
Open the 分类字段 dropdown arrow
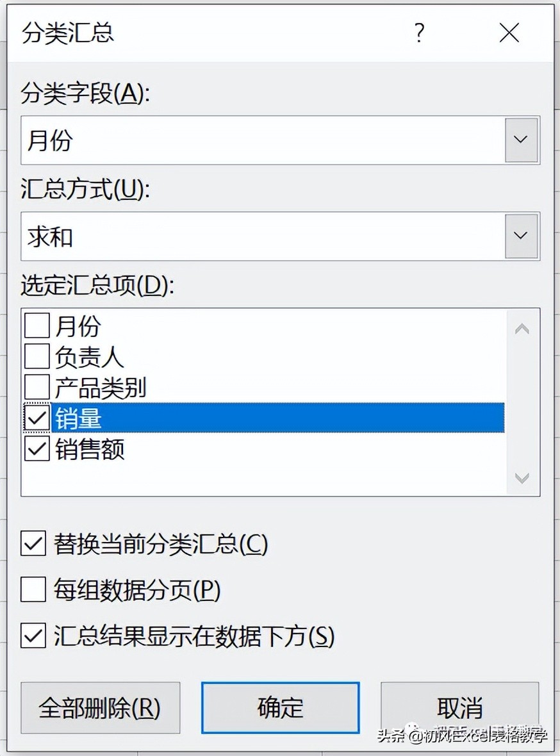(x=521, y=140)
